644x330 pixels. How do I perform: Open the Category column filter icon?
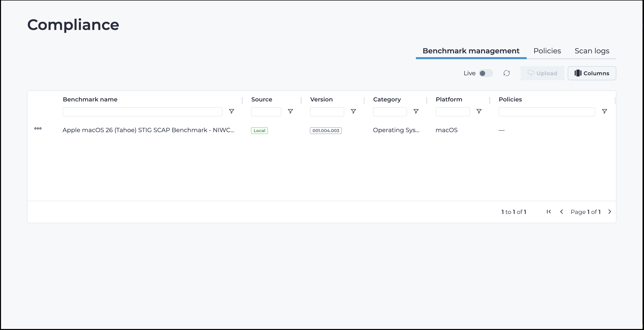(x=416, y=112)
